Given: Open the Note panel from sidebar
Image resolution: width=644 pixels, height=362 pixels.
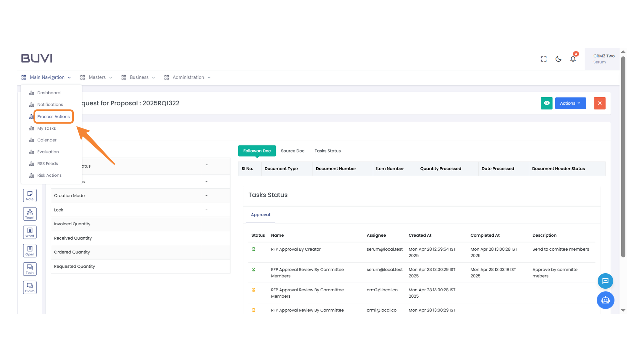Looking at the screenshot, I should point(30,195).
